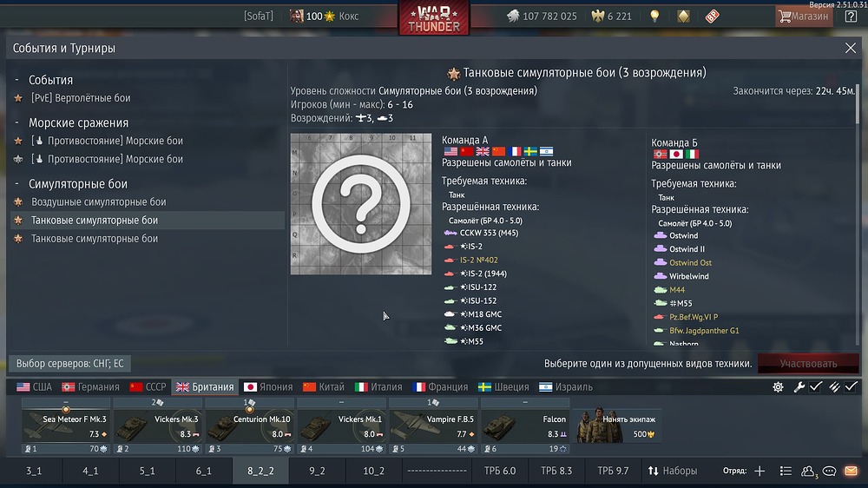
Task: Toggle the rightmost checkmark in crew toolbar
Action: point(852,386)
